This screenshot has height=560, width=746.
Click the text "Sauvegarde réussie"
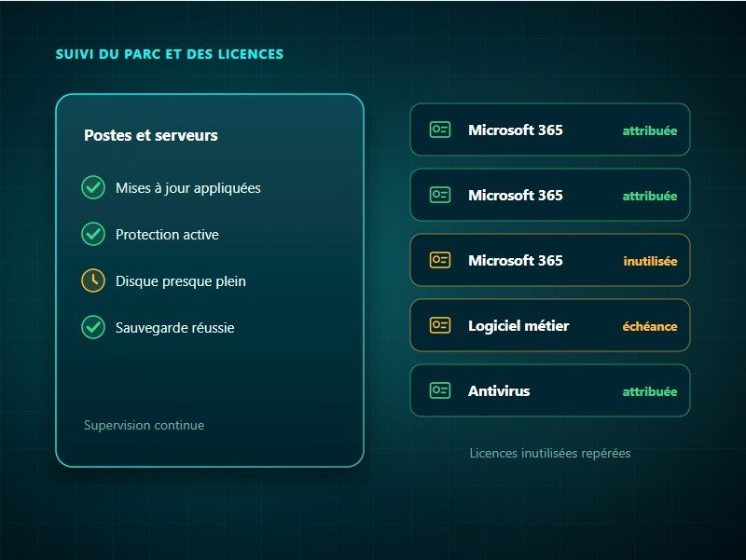175,328
